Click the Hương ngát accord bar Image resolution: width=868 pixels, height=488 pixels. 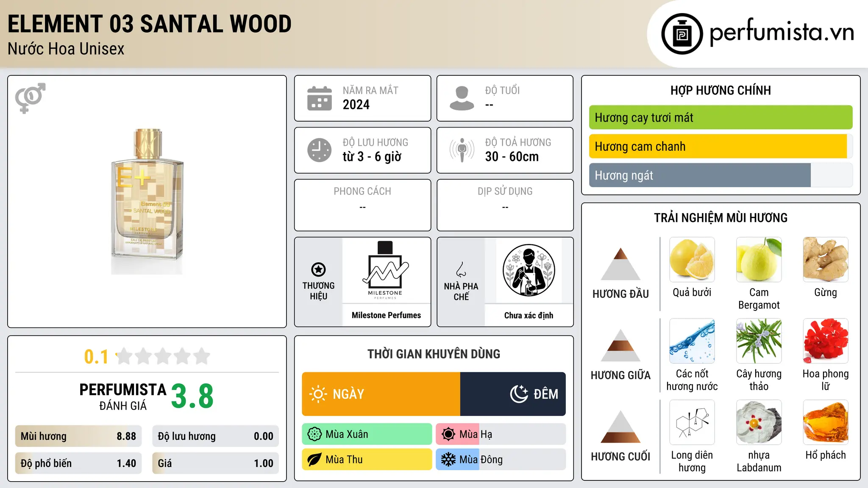[721, 175]
